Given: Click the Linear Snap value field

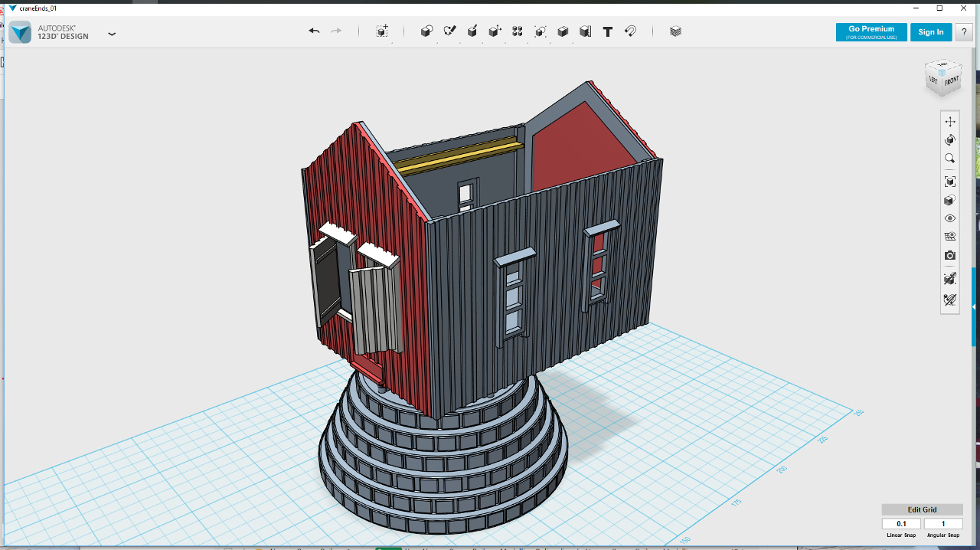Looking at the screenshot, I should (901, 524).
